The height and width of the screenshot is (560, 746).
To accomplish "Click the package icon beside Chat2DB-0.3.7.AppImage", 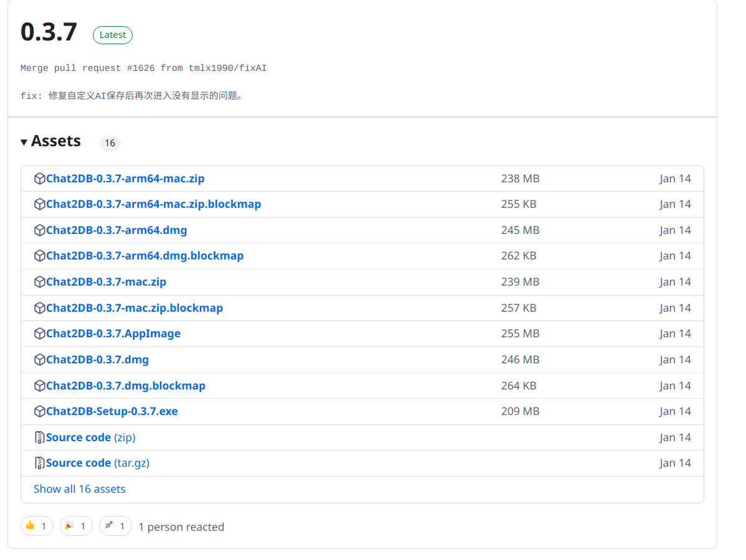I will click(x=40, y=333).
